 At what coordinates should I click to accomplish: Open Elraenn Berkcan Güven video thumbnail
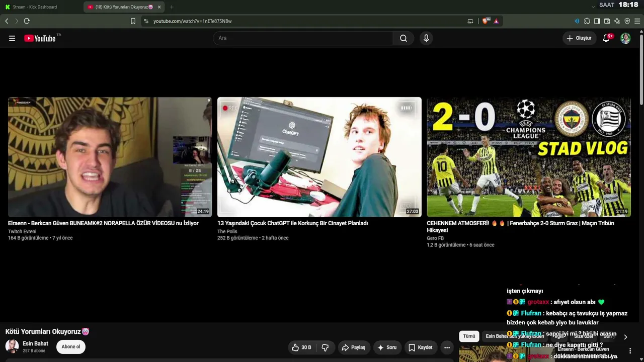[x=110, y=157]
